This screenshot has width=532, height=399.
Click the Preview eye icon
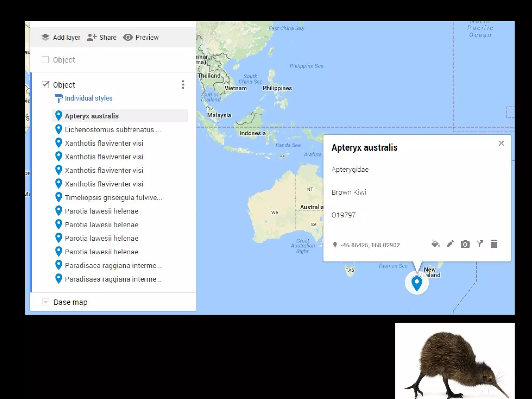tap(128, 37)
